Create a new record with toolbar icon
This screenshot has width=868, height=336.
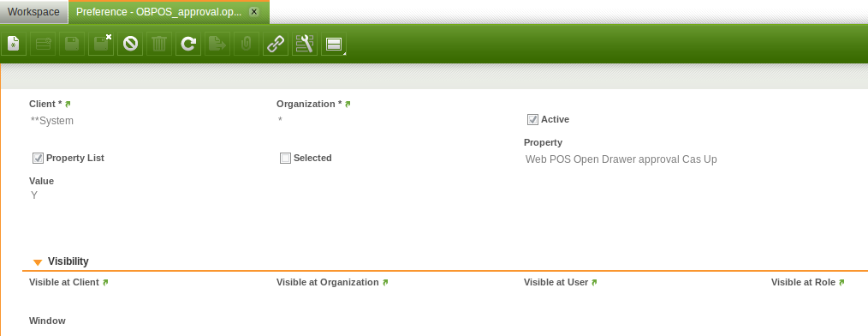coord(14,44)
